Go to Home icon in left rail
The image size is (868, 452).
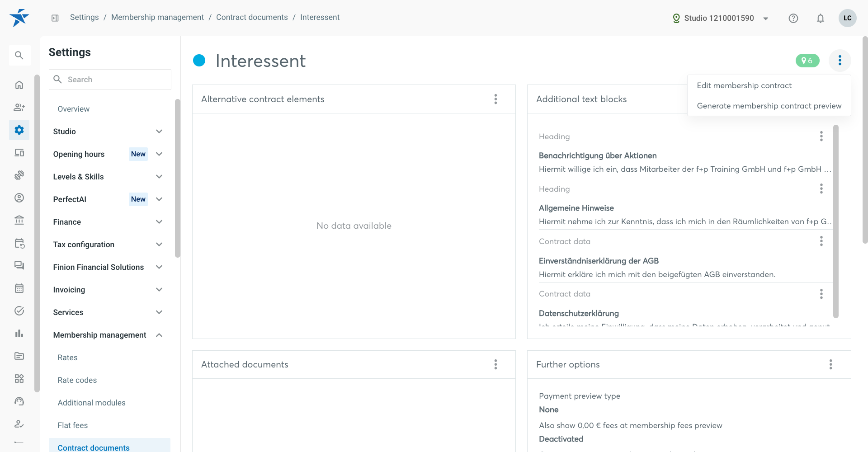pyautogui.click(x=19, y=85)
